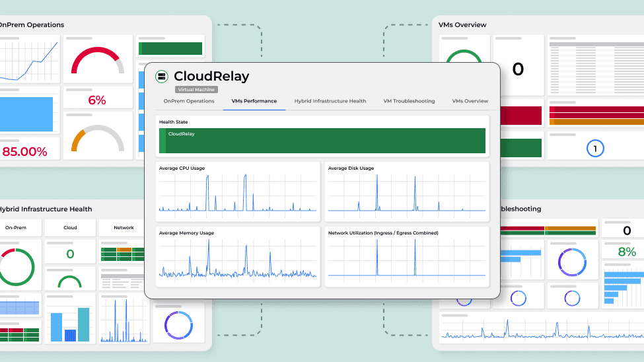Open the Average CPU Usage chart

238,192
